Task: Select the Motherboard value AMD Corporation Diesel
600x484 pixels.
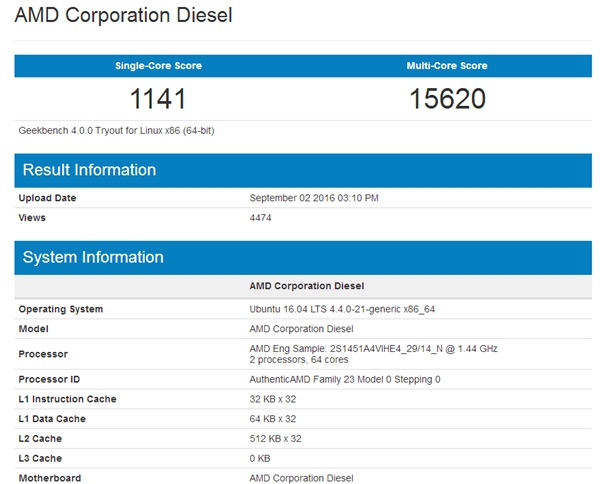Action: (x=301, y=478)
